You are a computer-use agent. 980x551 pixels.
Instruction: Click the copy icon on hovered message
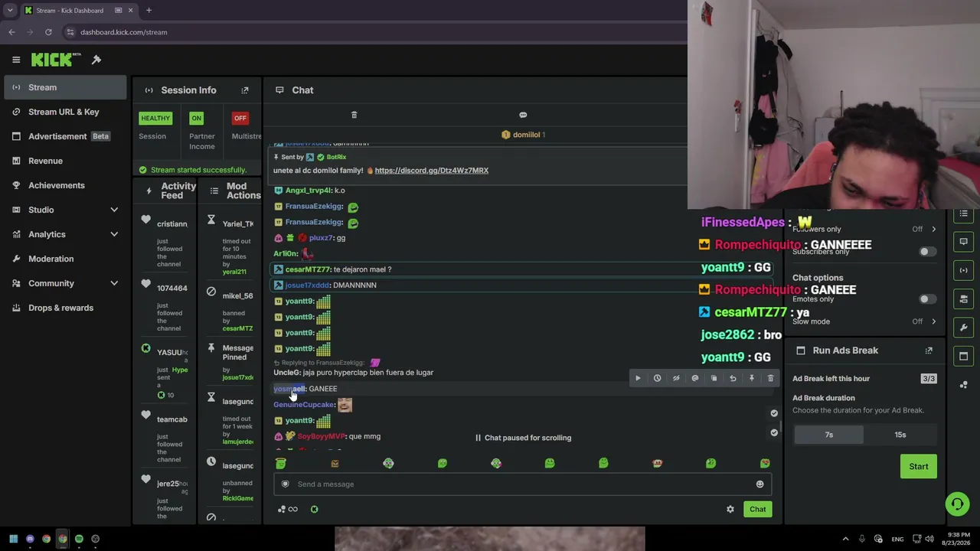(x=714, y=378)
